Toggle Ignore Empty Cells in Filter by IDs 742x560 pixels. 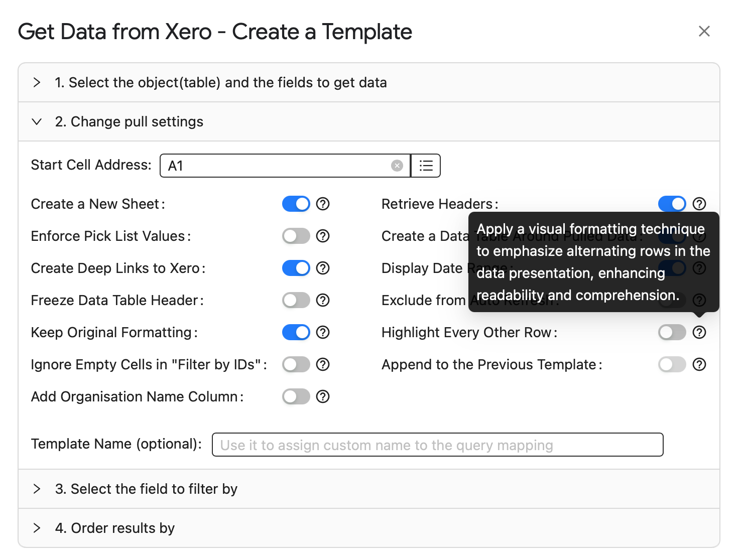(296, 364)
